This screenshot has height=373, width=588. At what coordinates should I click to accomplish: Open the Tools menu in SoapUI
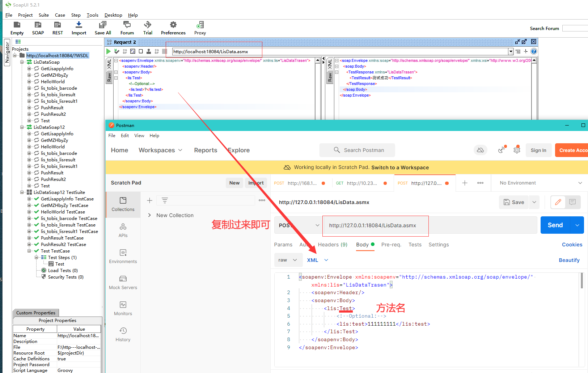pos(93,15)
